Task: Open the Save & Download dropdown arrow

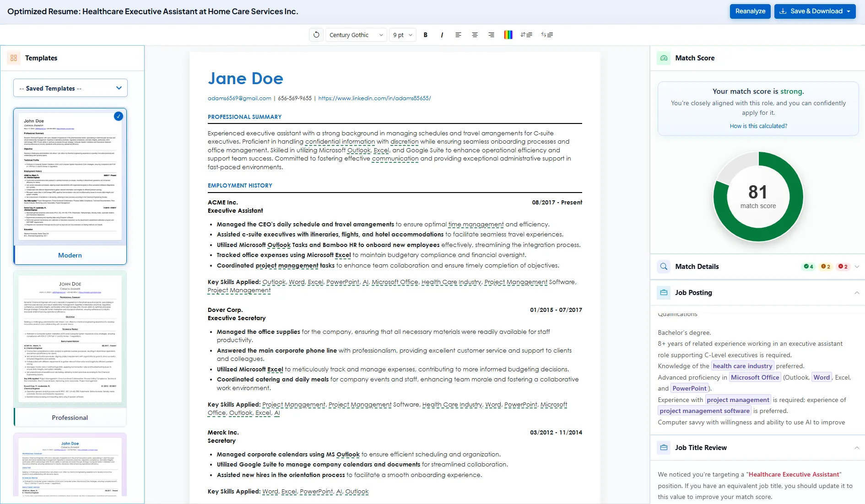Action: pos(849,11)
